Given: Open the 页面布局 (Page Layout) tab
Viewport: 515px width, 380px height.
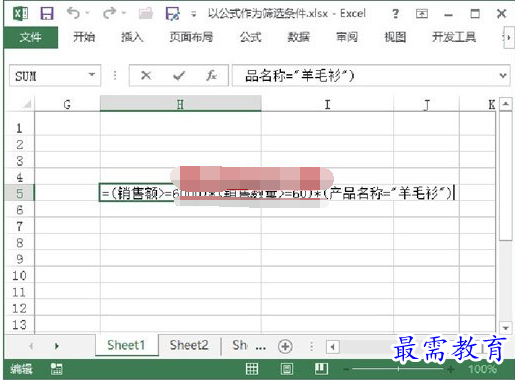Looking at the screenshot, I should point(191,37).
